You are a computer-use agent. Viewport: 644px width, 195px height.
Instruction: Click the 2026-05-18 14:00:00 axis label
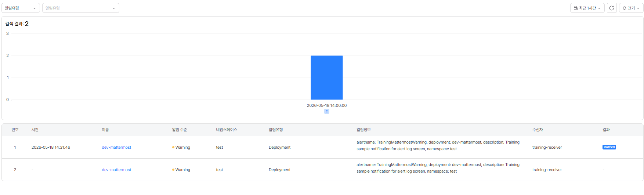[x=327, y=105]
